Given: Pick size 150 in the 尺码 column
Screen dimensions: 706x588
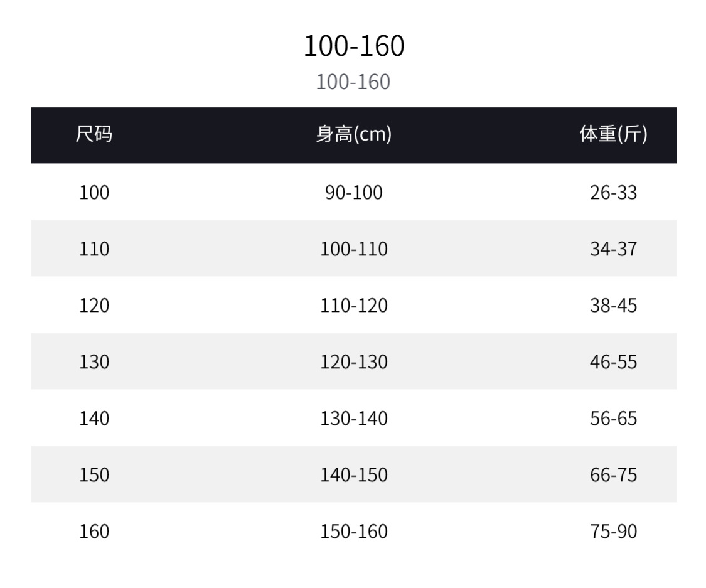Looking at the screenshot, I should [94, 474].
